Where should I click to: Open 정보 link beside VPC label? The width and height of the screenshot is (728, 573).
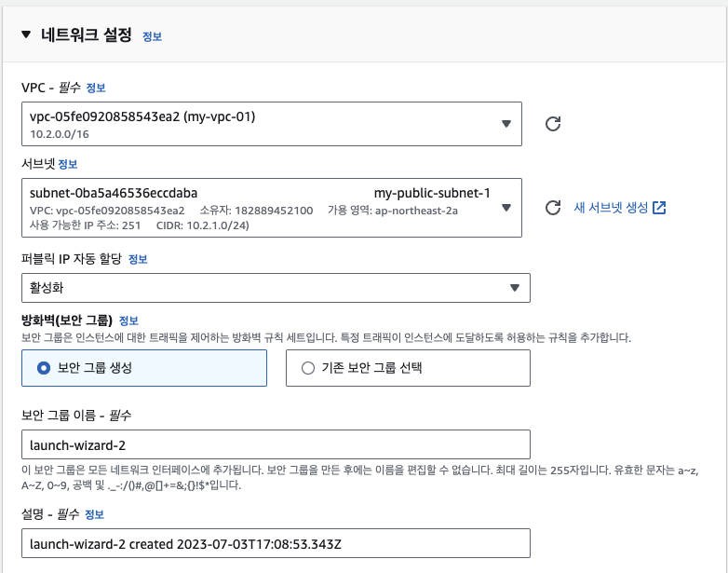click(x=96, y=88)
